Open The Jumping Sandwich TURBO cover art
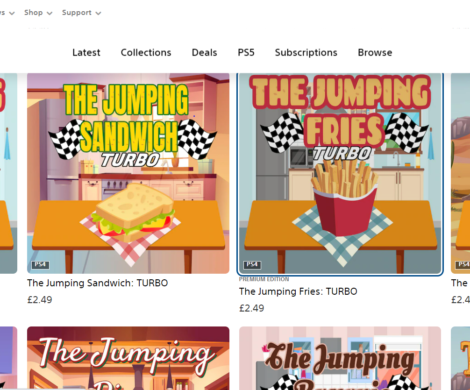The height and width of the screenshot is (390, 470). [128, 173]
